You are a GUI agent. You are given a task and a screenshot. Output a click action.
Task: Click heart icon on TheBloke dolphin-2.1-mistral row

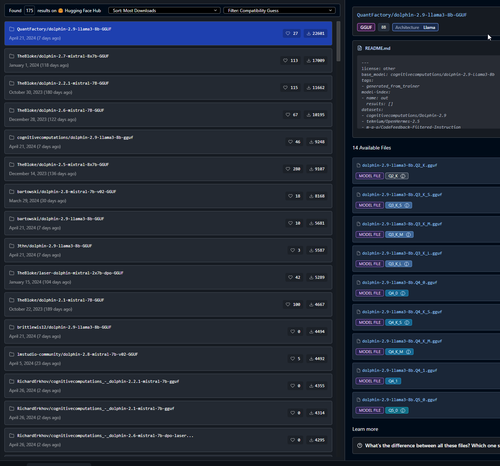(288, 304)
